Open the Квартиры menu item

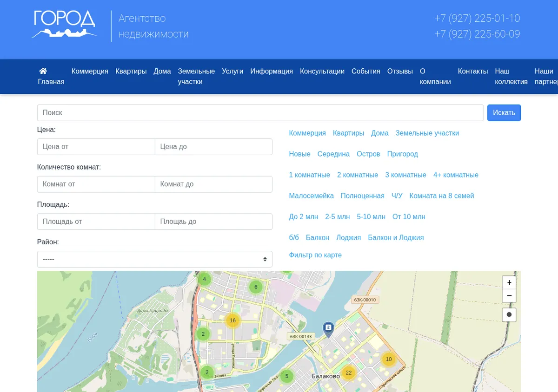coord(131,71)
